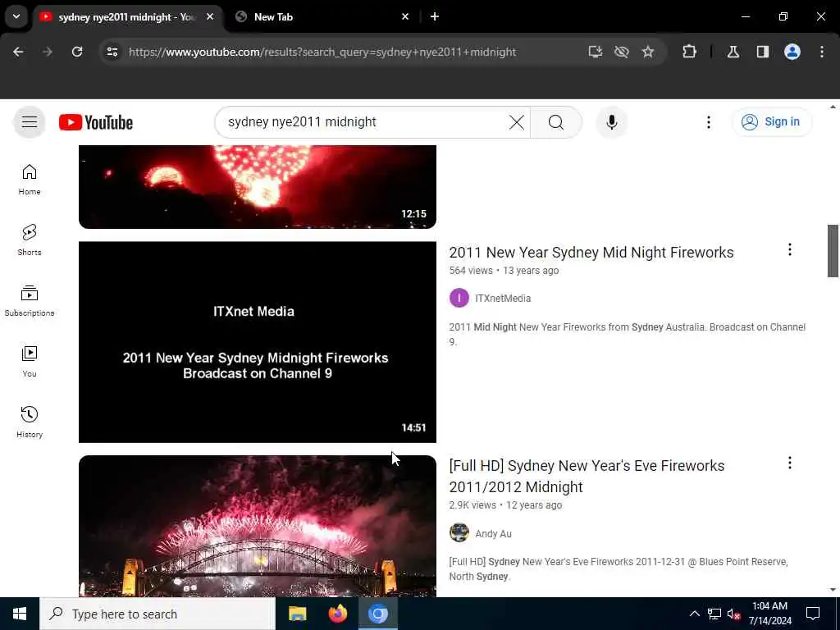Reload the current page
Viewport: 840px width, 630px height.
pos(77,52)
